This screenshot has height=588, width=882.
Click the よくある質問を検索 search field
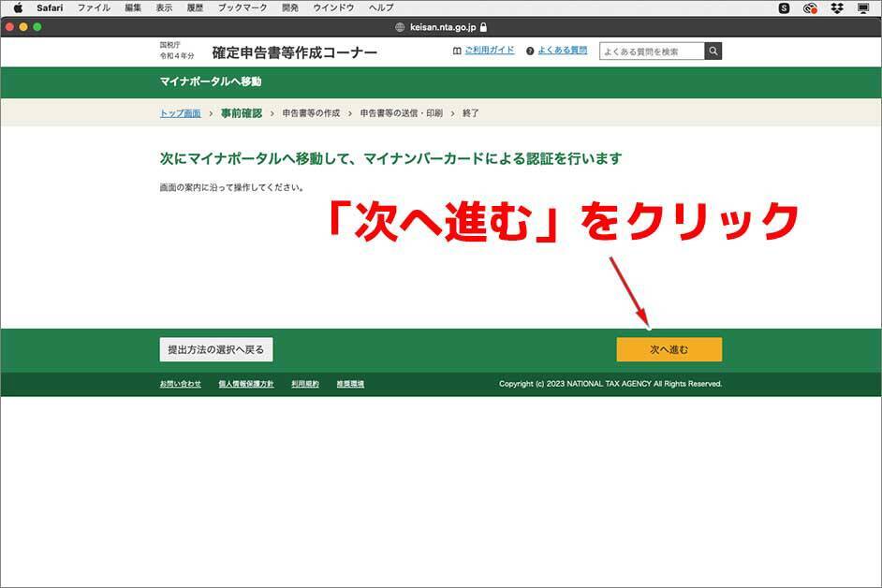(x=653, y=51)
